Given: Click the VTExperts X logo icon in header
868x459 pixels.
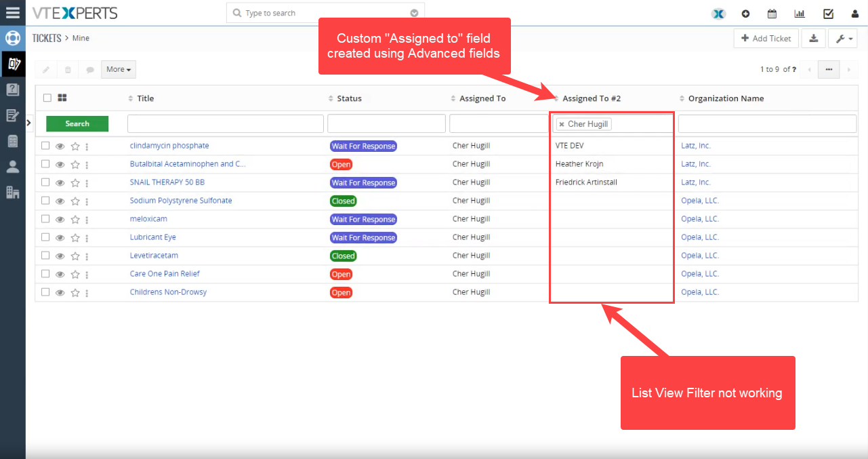Looking at the screenshot, I should [719, 14].
